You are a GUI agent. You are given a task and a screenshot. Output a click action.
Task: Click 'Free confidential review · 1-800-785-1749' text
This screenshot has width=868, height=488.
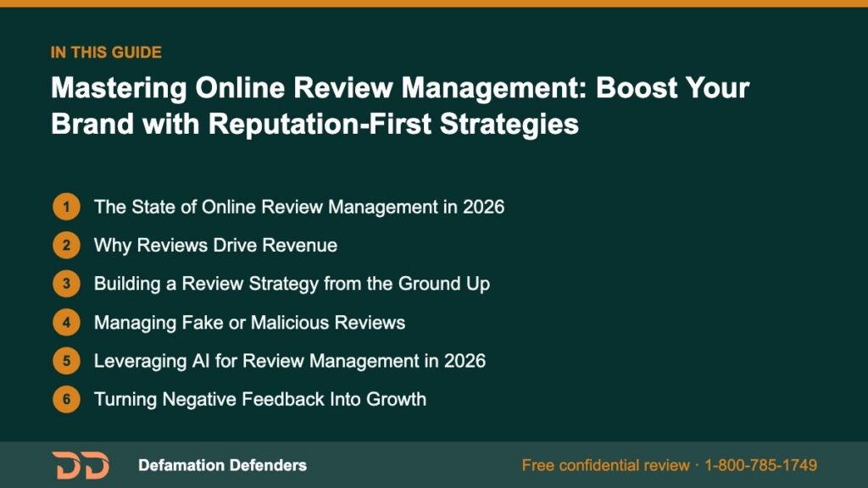pyautogui.click(x=670, y=465)
